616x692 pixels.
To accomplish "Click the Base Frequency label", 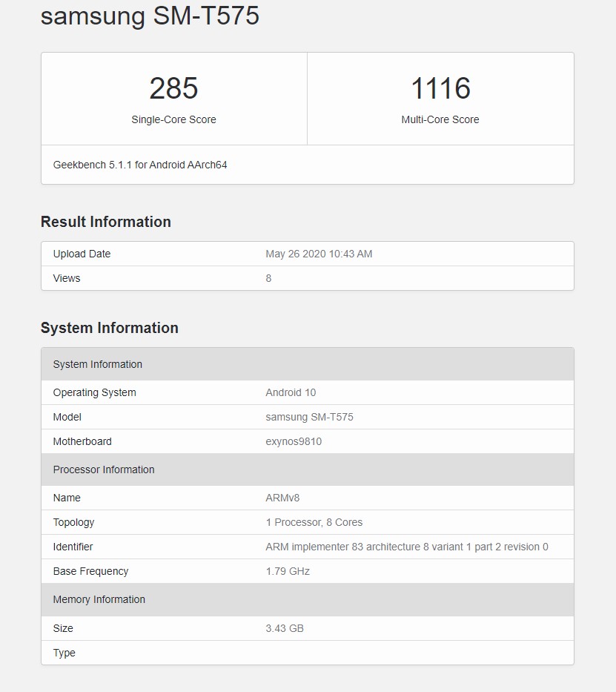I will (x=90, y=572).
